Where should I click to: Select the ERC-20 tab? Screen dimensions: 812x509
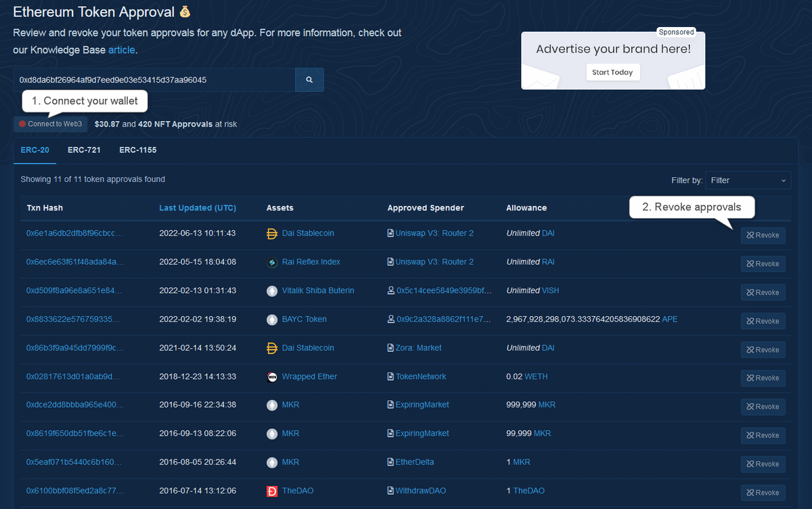[x=35, y=150]
